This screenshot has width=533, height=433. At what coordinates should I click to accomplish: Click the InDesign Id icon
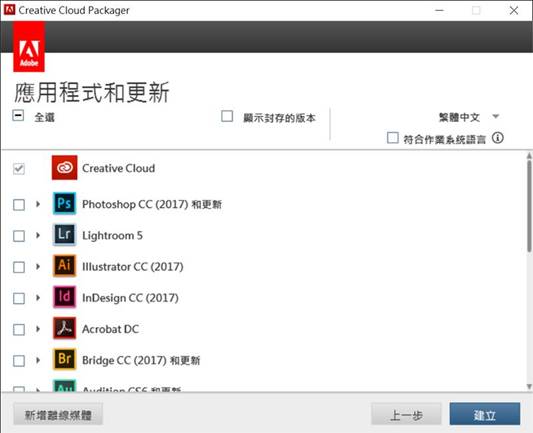64,297
